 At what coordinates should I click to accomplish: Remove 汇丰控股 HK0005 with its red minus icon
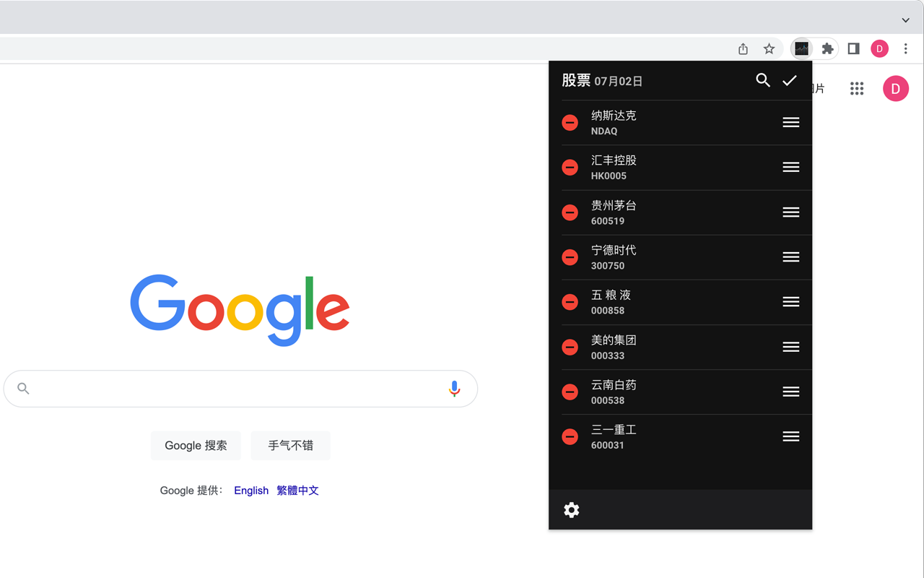[570, 168]
